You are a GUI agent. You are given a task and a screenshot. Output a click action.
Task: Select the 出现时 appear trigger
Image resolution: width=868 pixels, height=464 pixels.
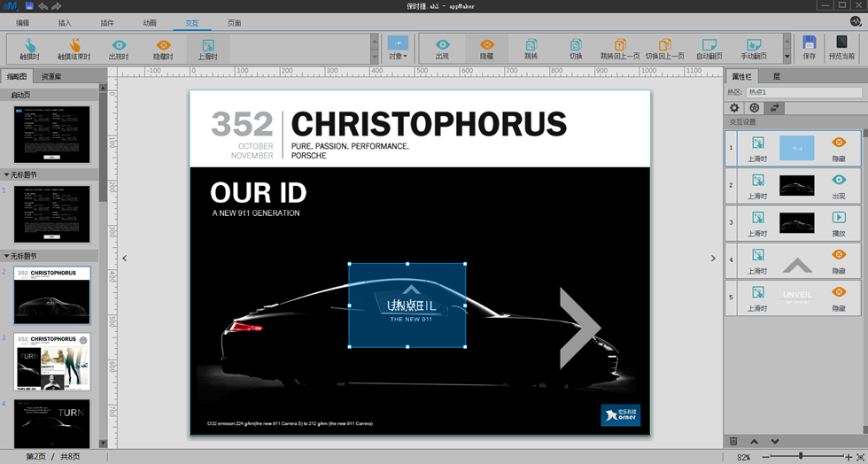click(119, 50)
